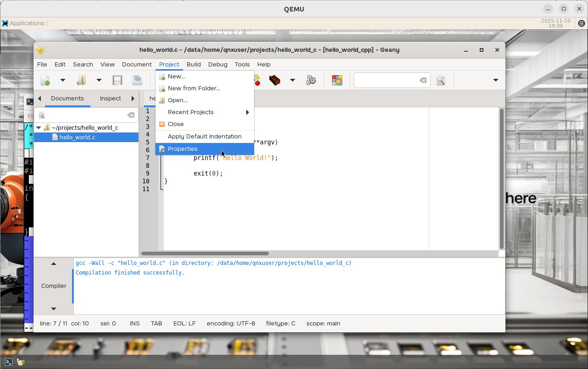The width and height of the screenshot is (588, 369).
Task: Click the Save all files icon
Action: [137, 80]
